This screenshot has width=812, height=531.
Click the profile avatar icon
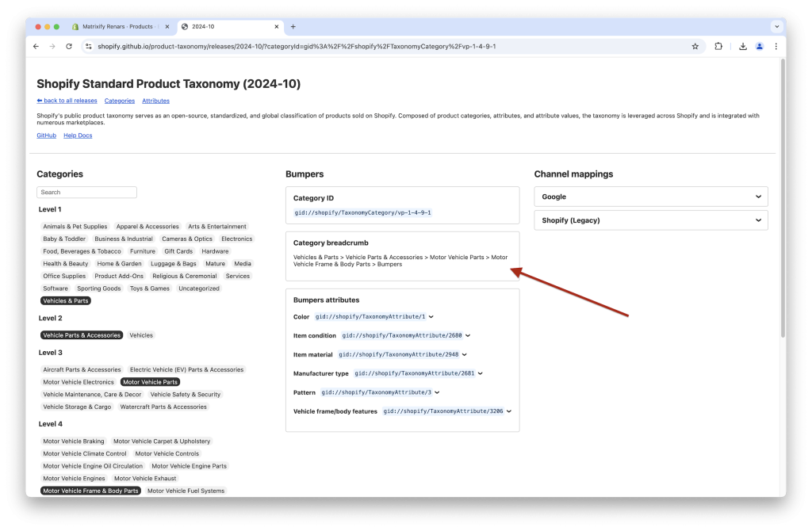click(x=759, y=46)
